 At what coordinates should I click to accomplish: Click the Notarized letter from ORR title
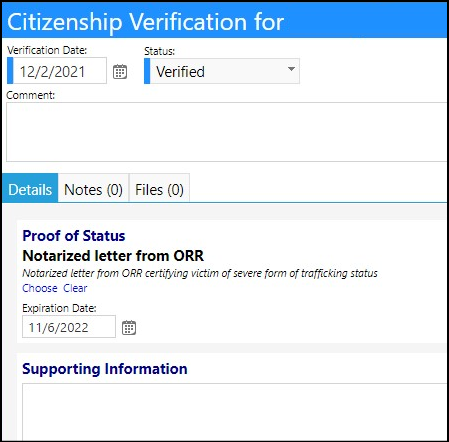click(x=113, y=256)
